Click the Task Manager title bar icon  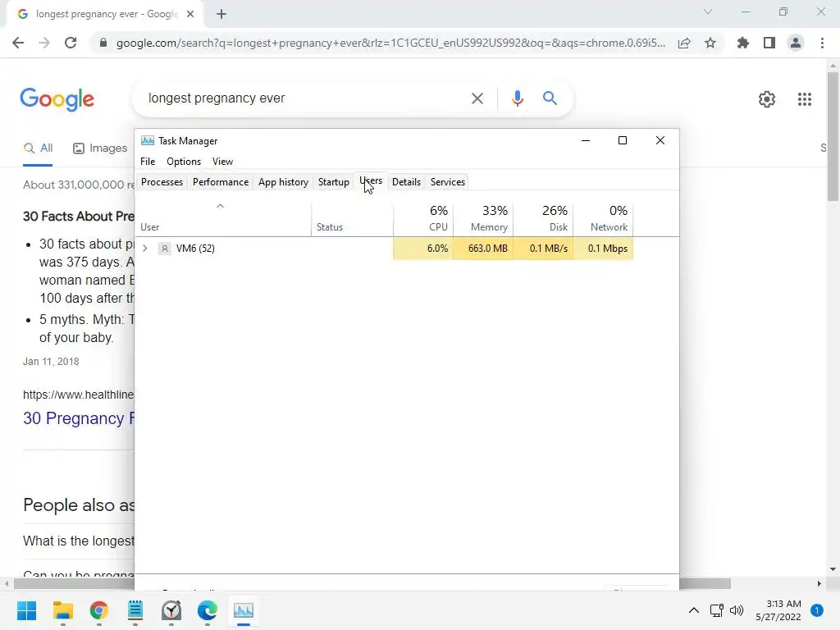coord(148,141)
